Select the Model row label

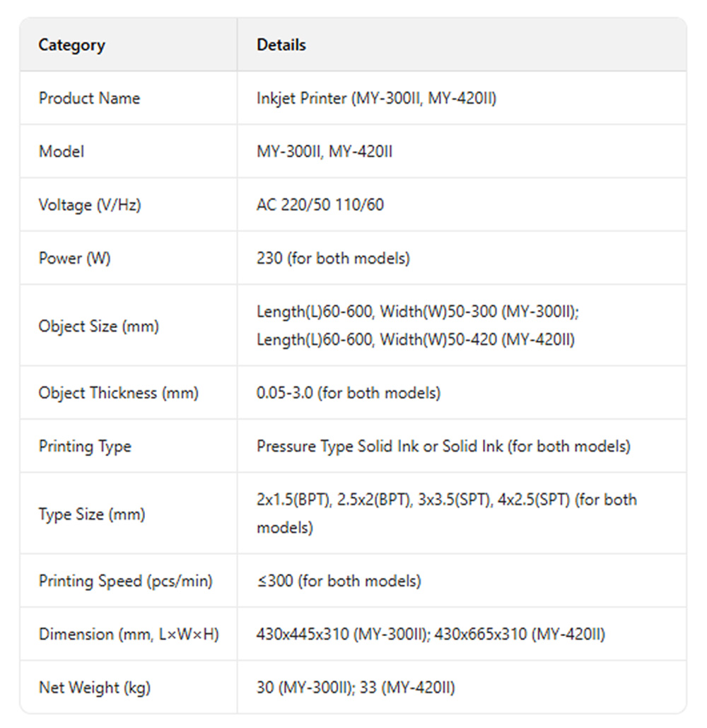pyautogui.click(x=61, y=151)
